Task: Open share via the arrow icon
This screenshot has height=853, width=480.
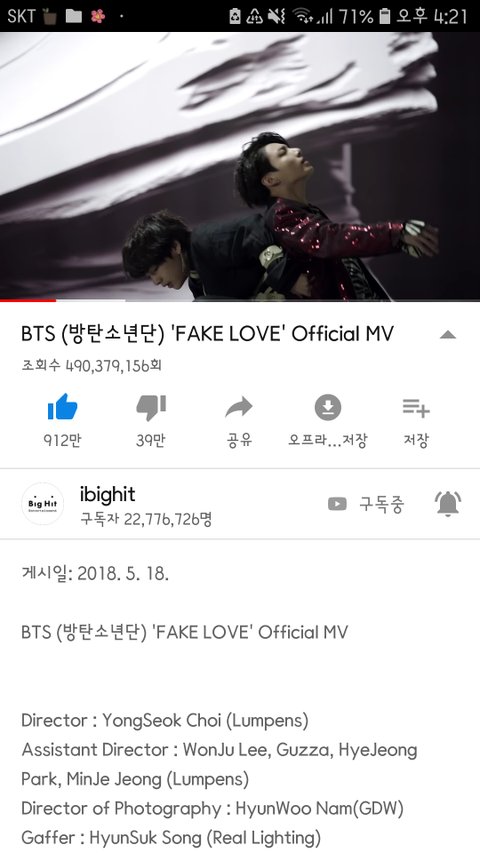Action: click(239, 407)
